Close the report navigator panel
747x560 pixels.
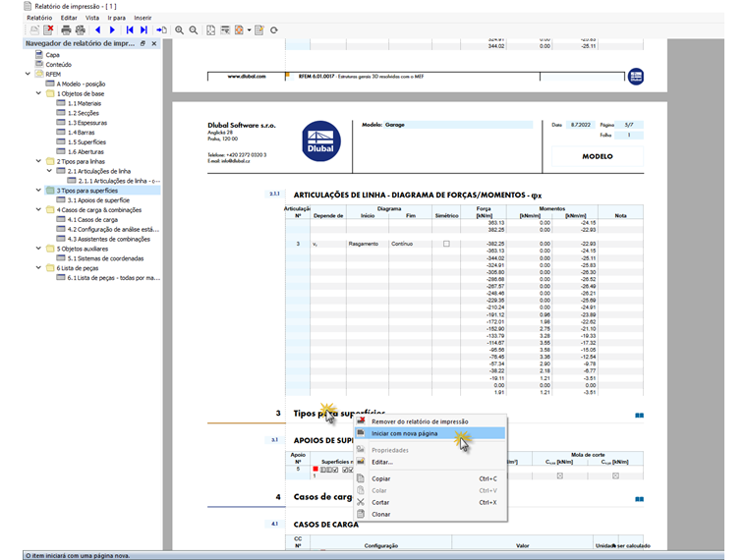(154, 43)
